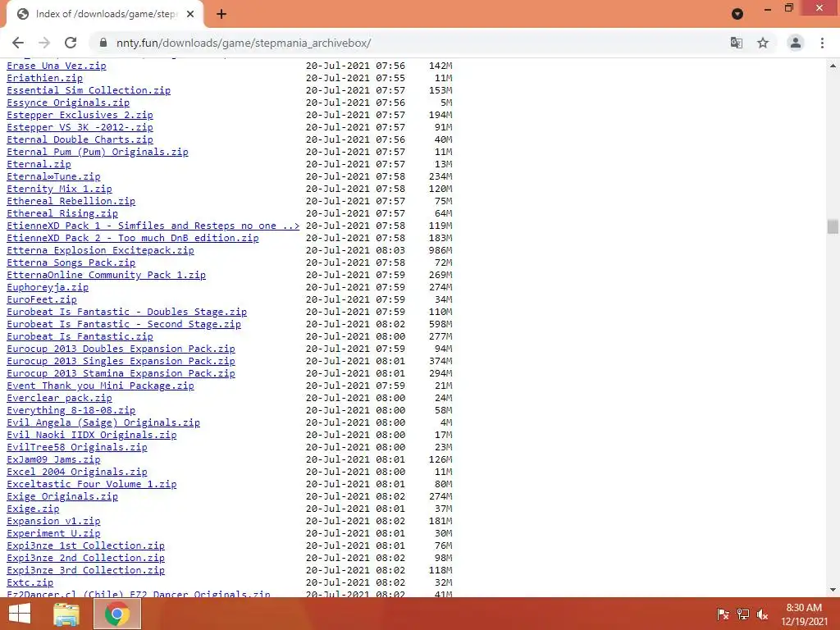The height and width of the screenshot is (630, 840).
Task: Download Ethereal Rising.zip
Action: 62,213
